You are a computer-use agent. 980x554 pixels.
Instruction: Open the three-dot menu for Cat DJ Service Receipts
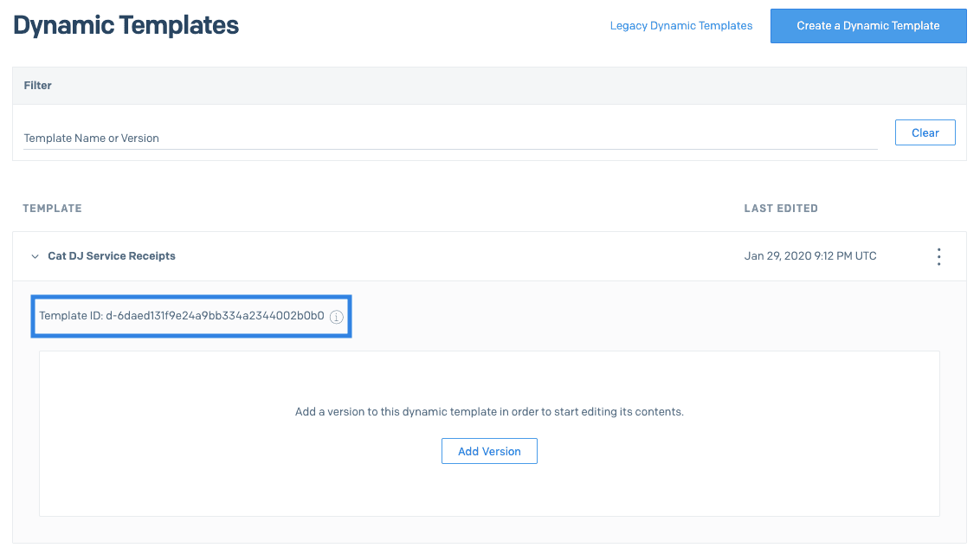pyautogui.click(x=938, y=257)
